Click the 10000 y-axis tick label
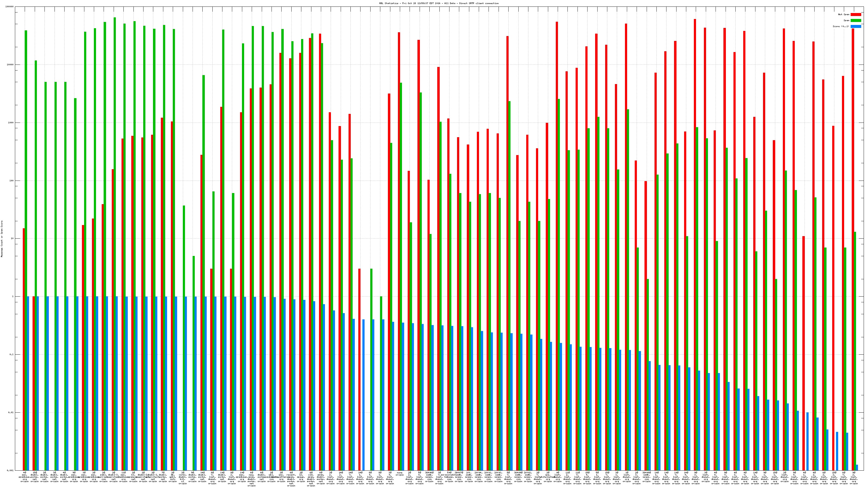 point(11,65)
